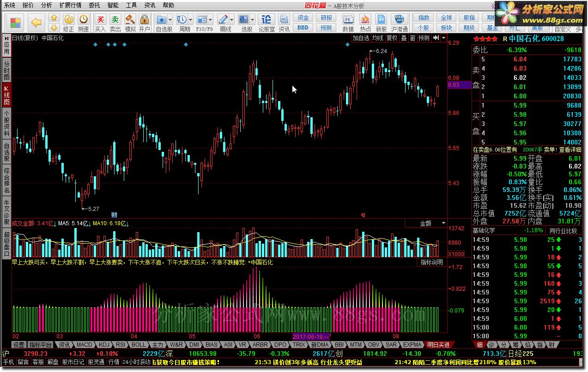Click the 买入 buy icon
Image resolution: width=588 pixels, height=372 pixels.
click(100, 22)
